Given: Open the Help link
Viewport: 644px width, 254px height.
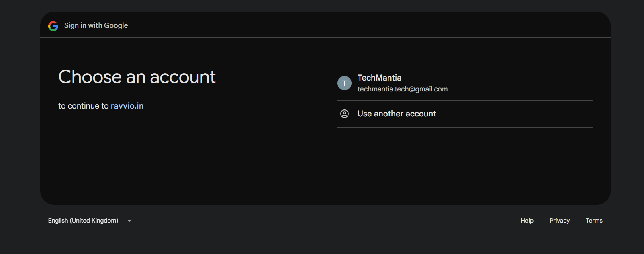Looking at the screenshot, I should coord(527,221).
